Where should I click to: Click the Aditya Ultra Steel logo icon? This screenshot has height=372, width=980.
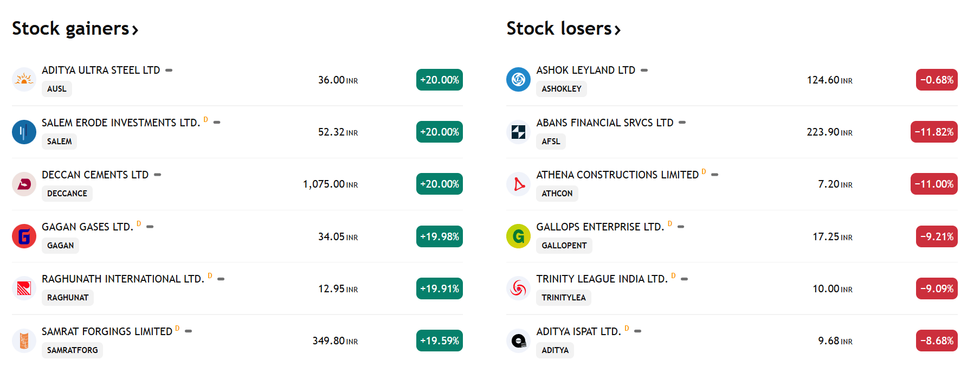coord(24,80)
